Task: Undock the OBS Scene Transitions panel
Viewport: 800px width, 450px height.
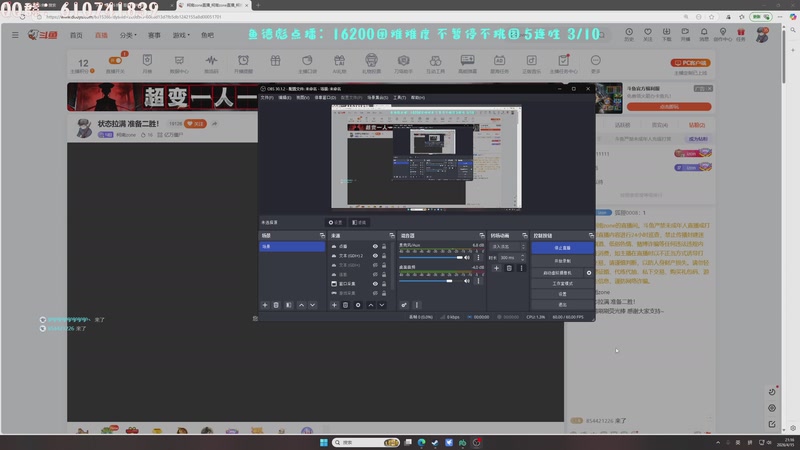Action: (524, 236)
